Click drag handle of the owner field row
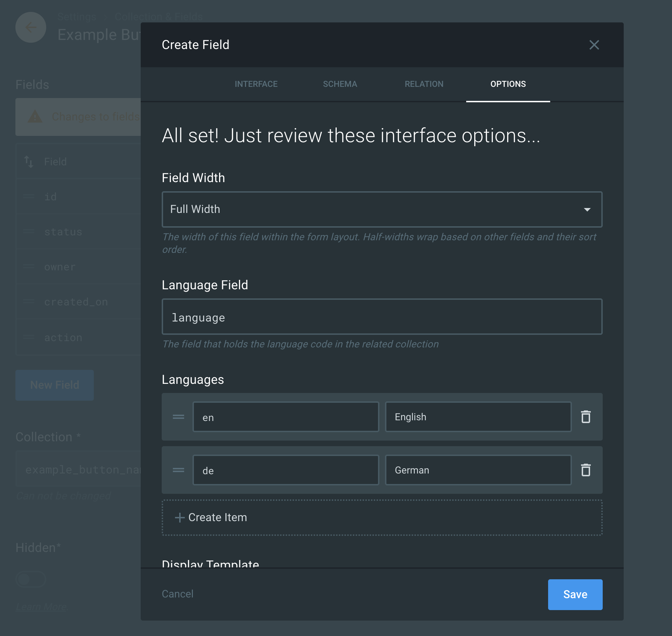Image resolution: width=672 pixels, height=636 pixels. 29,267
